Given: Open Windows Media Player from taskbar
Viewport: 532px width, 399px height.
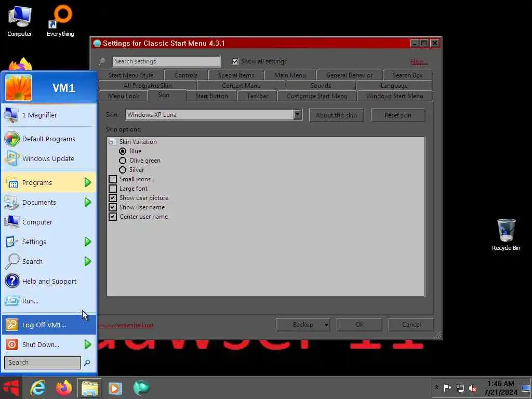Looking at the screenshot, I should click(x=115, y=388).
